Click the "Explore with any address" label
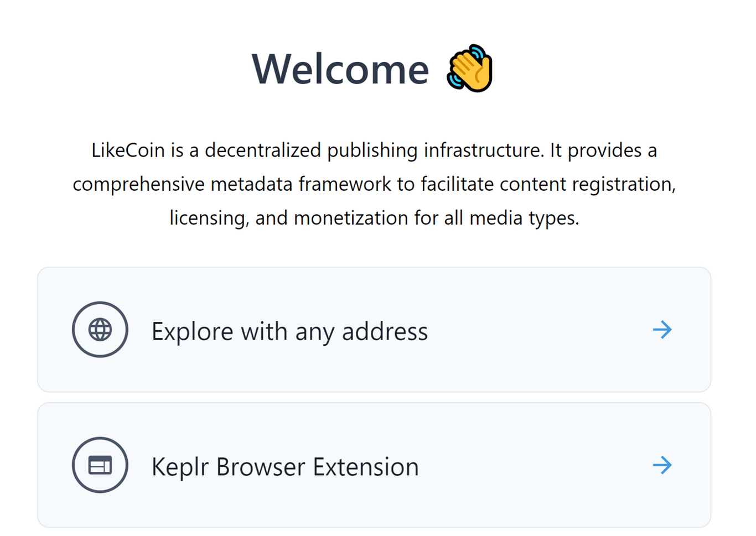 (x=289, y=331)
